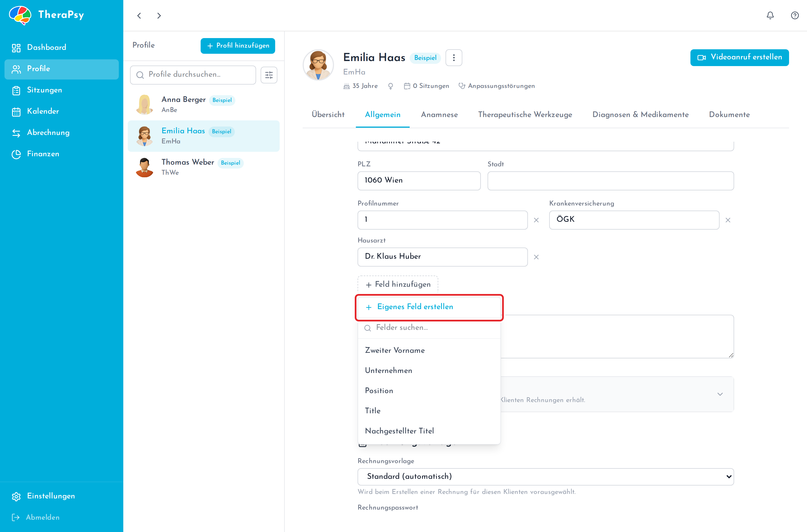
Task: Open the Finanzen section
Action: point(61,154)
